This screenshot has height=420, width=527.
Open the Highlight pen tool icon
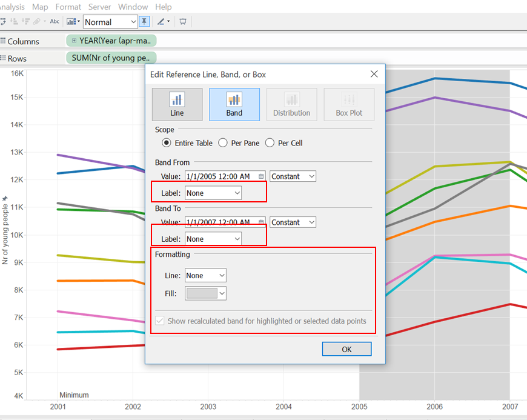coord(161,22)
